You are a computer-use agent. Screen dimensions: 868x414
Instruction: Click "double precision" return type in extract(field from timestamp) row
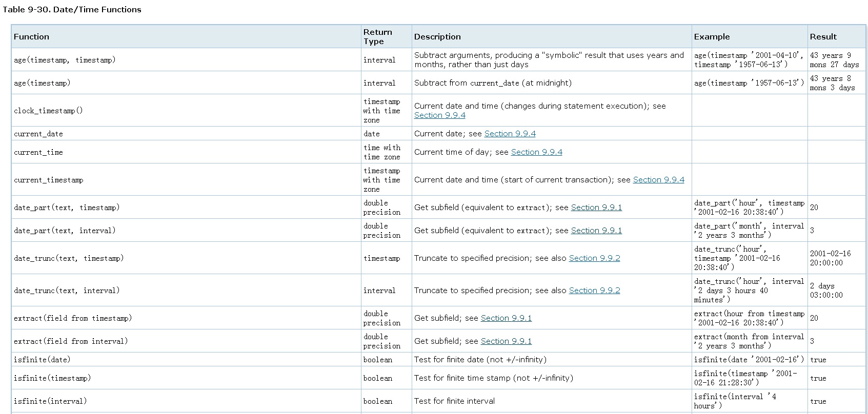pyautogui.click(x=382, y=318)
